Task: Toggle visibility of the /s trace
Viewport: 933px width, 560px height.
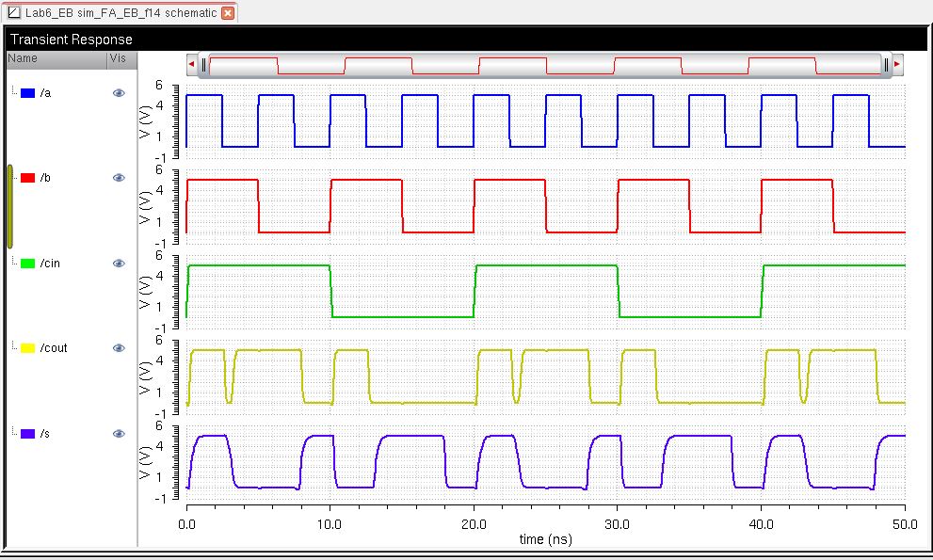Action: 119,434
